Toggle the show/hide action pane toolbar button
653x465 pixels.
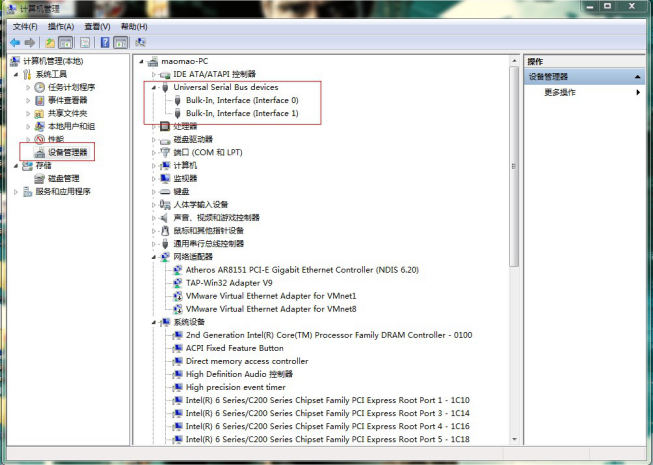pos(120,43)
